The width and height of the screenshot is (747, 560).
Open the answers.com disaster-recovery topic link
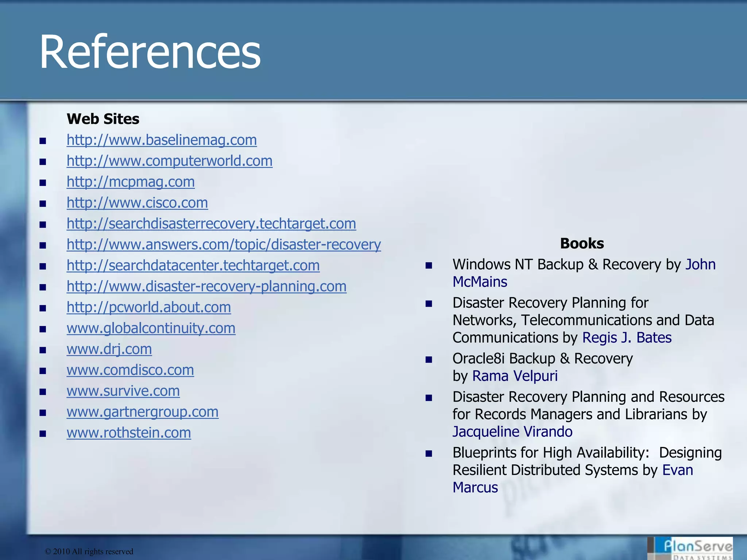(224, 245)
